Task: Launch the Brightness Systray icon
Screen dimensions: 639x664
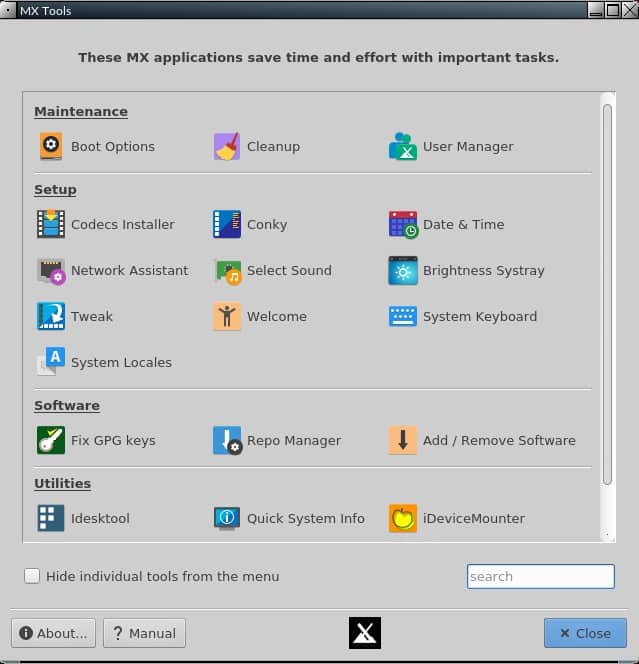Action: [403, 271]
